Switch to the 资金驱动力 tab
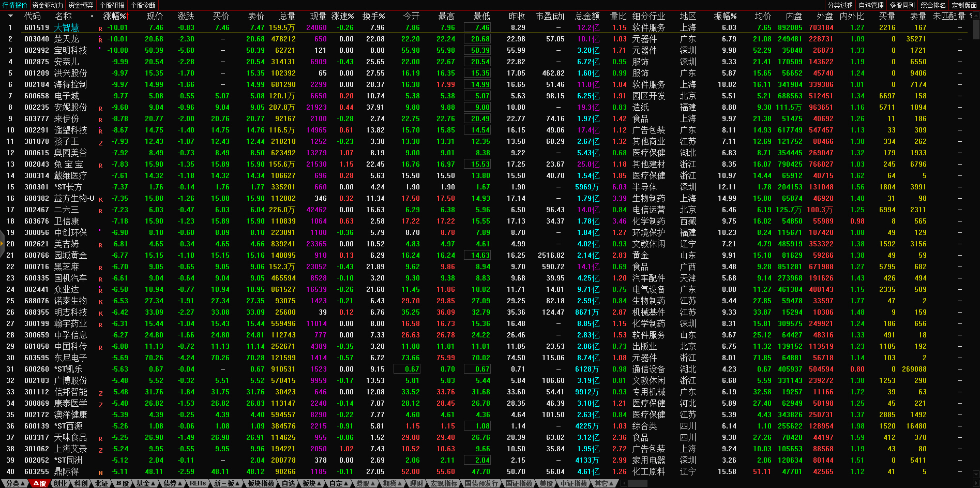Image resolution: width=980 pixels, height=488 pixels. pyautogui.click(x=48, y=5)
